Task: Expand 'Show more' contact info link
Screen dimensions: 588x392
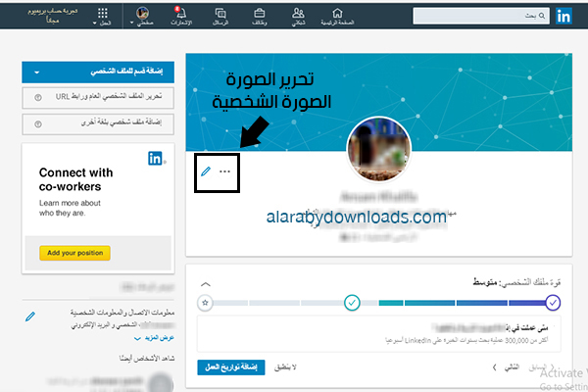Action: (154, 338)
